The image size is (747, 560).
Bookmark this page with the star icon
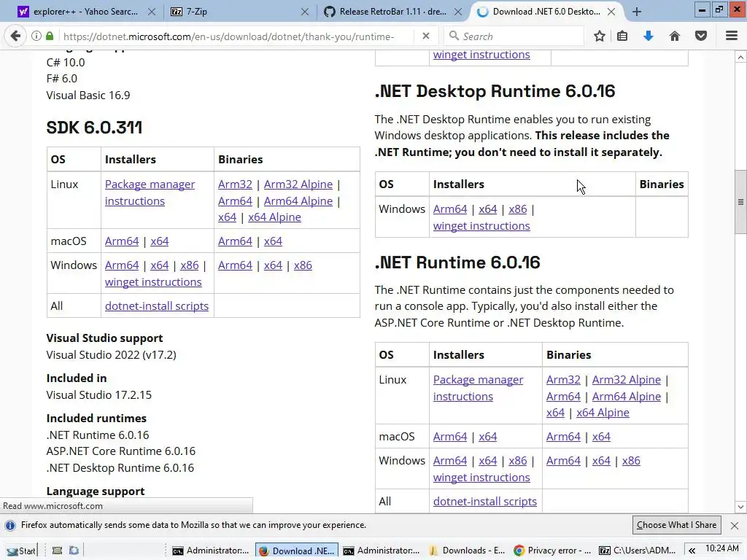[600, 36]
